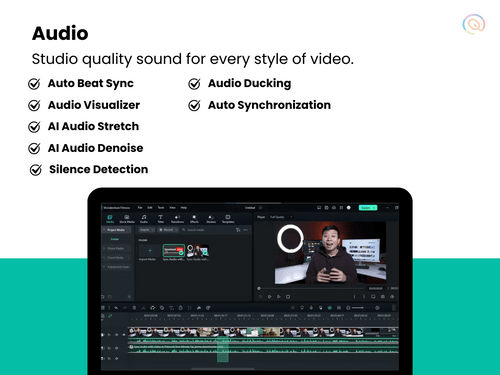Click the undo arrow in timeline toolbar
The height and width of the screenshot is (375, 500).
(x=116, y=308)
